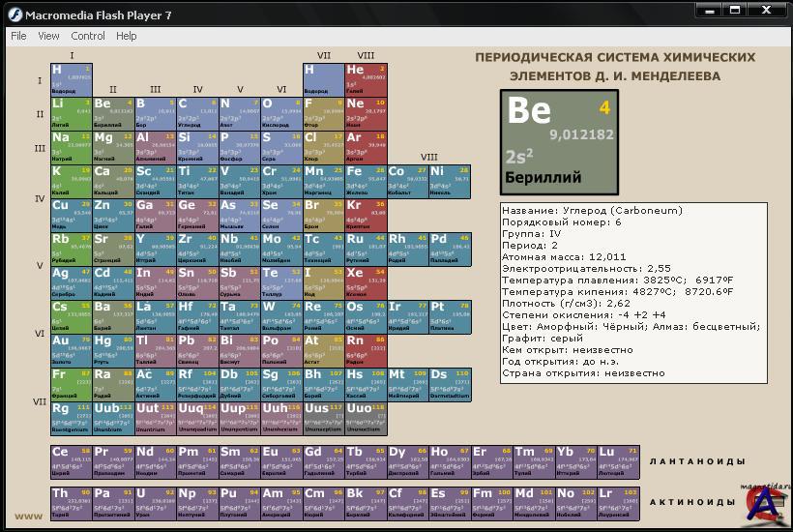Open the File menu
Image resolution: width=793 pixels, height=532 pixels.
[x=18, y=36]
